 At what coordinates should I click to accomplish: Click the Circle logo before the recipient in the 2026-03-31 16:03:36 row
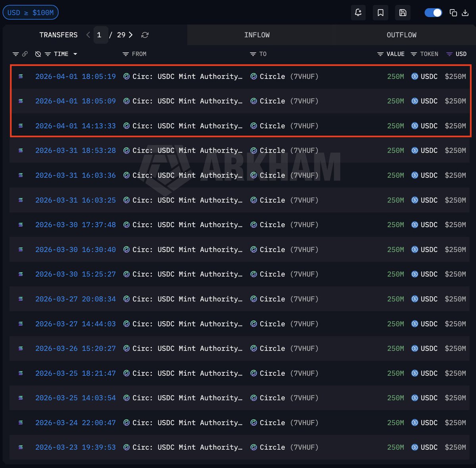pyautogui.click(x=254, y=175)
